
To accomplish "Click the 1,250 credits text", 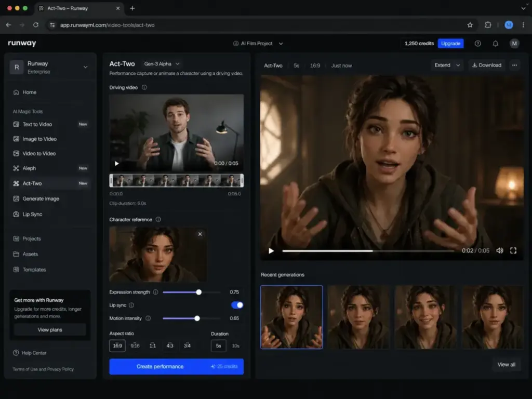I will coord(419,44).
